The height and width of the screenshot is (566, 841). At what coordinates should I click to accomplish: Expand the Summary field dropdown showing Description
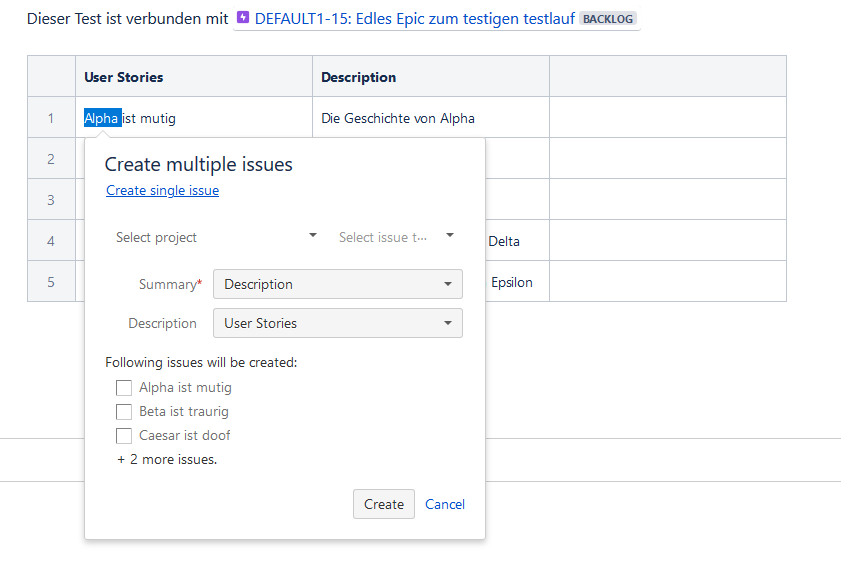click(x=338, y=284)
